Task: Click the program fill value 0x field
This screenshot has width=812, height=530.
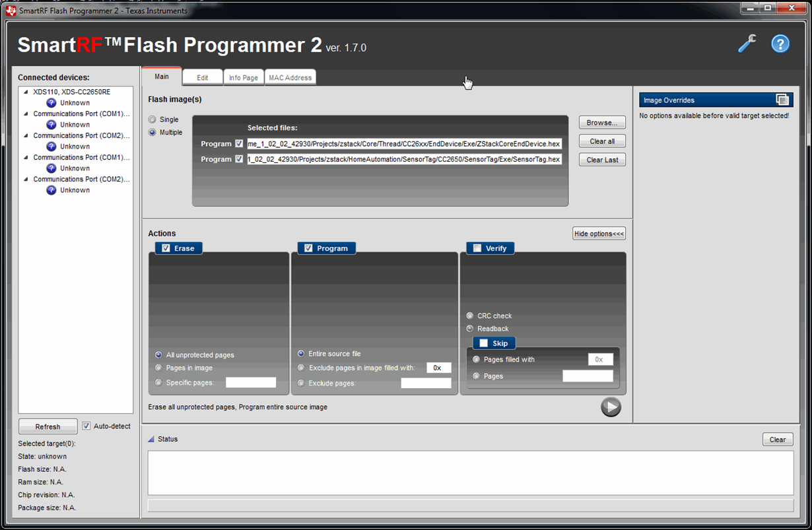Action: pos(439,368)
